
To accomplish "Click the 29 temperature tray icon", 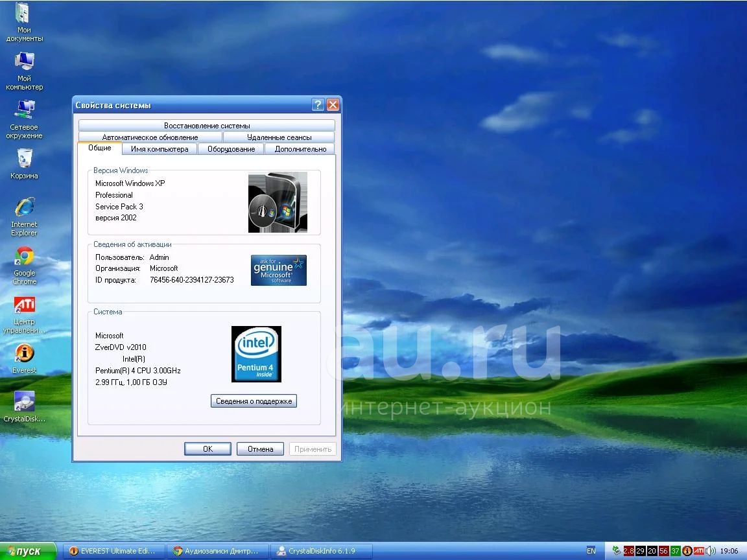I will point(640,551).
